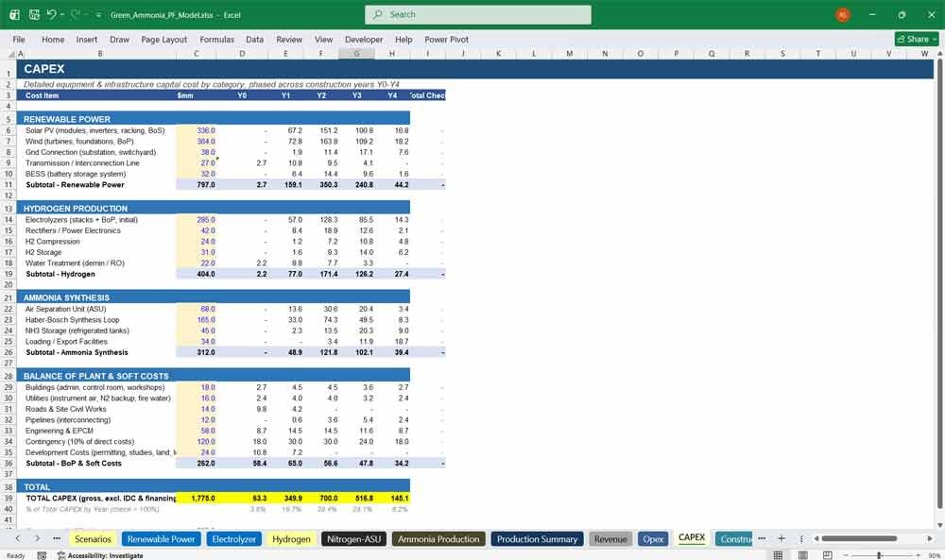Screen dimensions: 945x560
Task: Open the Help ribbon tab
Action: (x=404, y=39)
